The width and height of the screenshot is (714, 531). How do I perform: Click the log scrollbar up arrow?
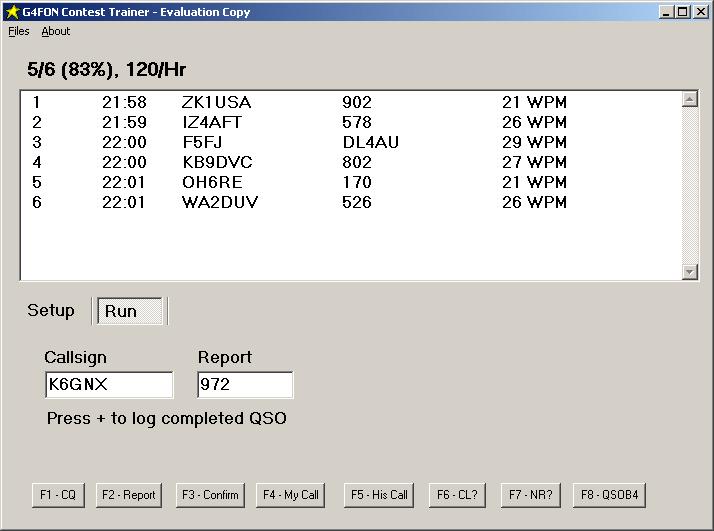pos(689,99)
